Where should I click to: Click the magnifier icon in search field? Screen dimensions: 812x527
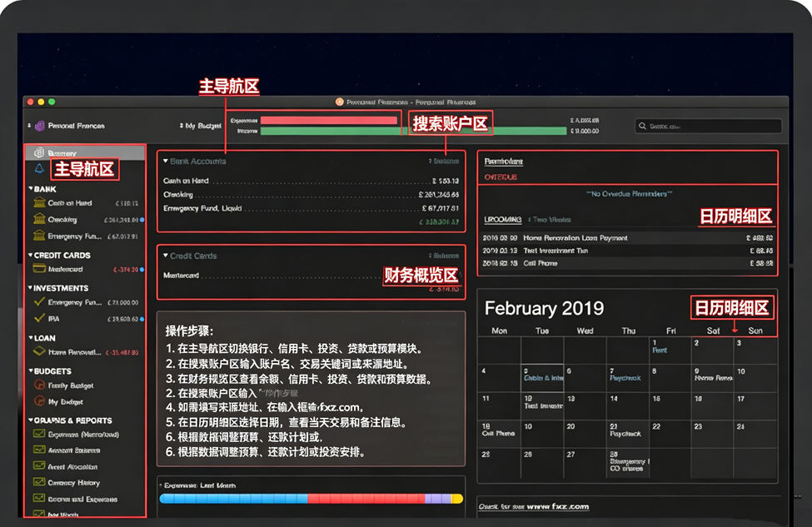(x=642, y=126)
